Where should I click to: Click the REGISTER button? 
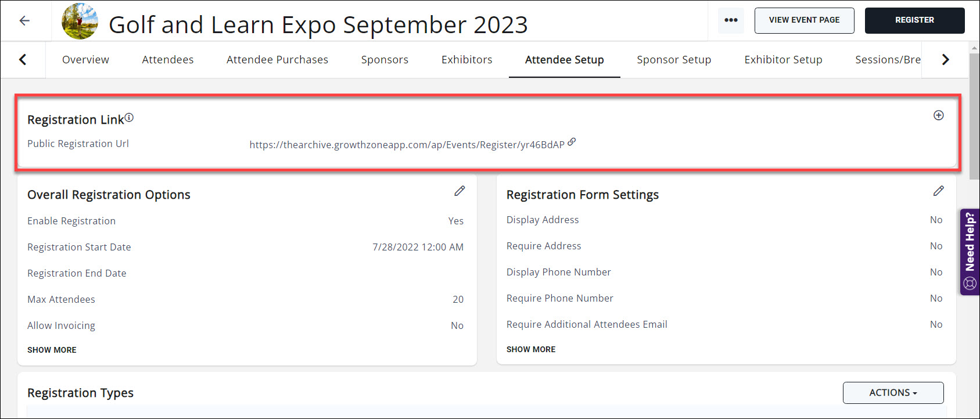[914, 20]
